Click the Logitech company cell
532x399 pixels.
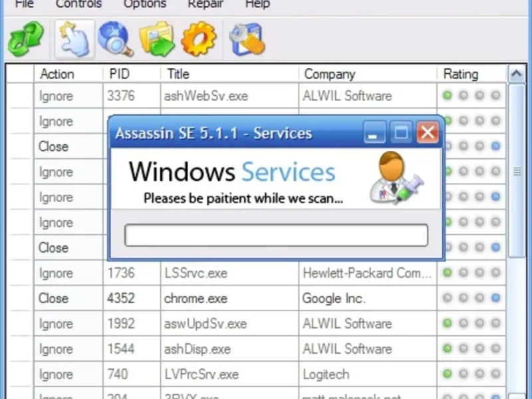[368, 374]
